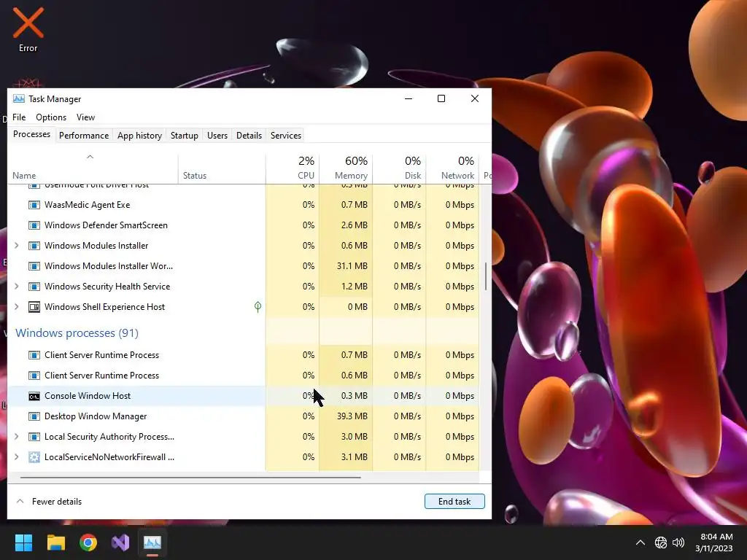747x560 pixels.
Task: Sort by the CPU column header
Action: (293, 168)
